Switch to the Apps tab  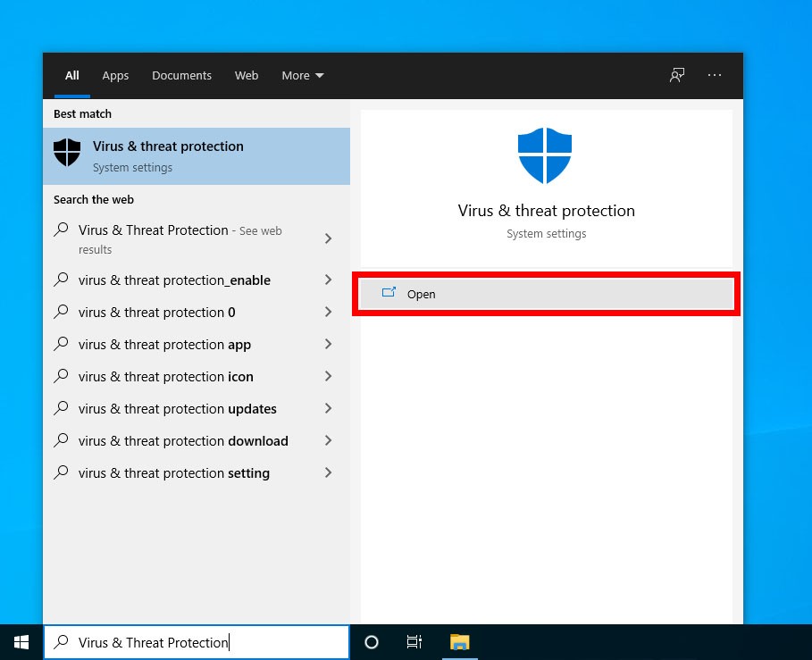pos(115,76)
